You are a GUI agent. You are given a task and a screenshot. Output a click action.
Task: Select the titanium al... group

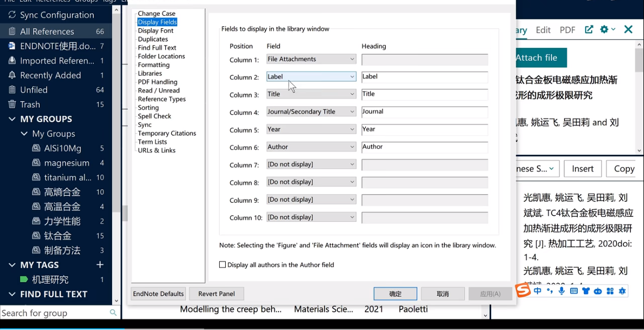tap(68, 177)
